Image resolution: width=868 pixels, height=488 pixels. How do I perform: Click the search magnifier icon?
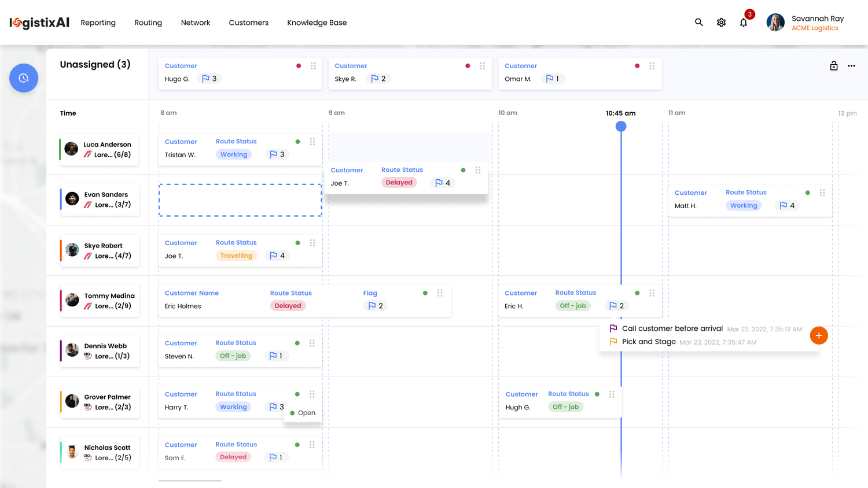click(698, 23)
